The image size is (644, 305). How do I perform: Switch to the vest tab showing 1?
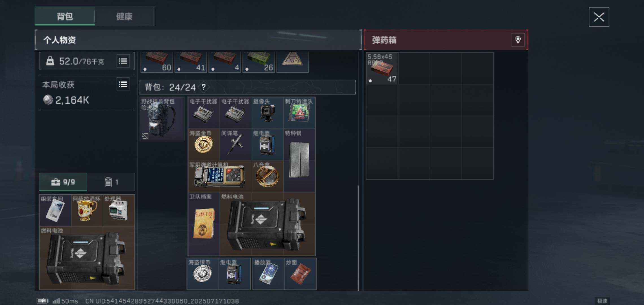tap(111, 182)
